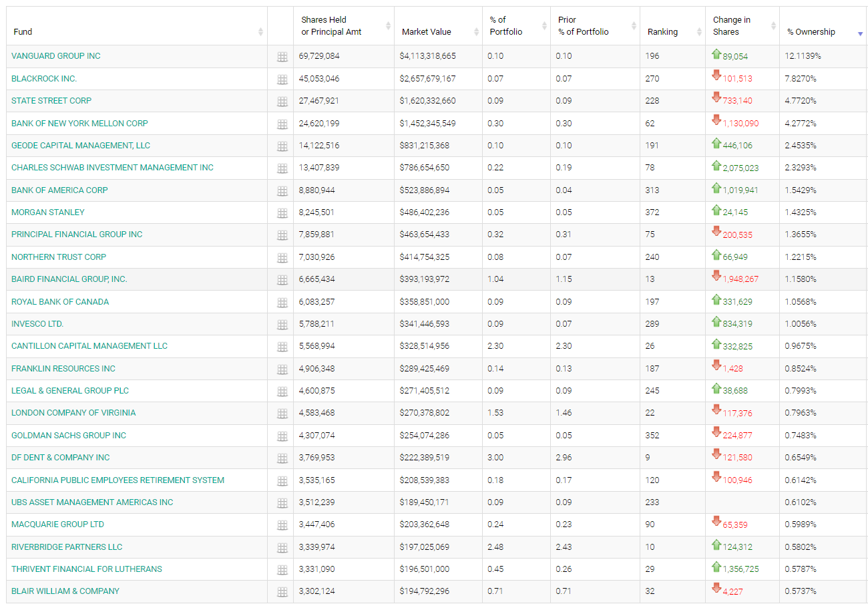Open grid icon in Invesco Ltd. row
The image size is (868, 604).
click(282, 325)
